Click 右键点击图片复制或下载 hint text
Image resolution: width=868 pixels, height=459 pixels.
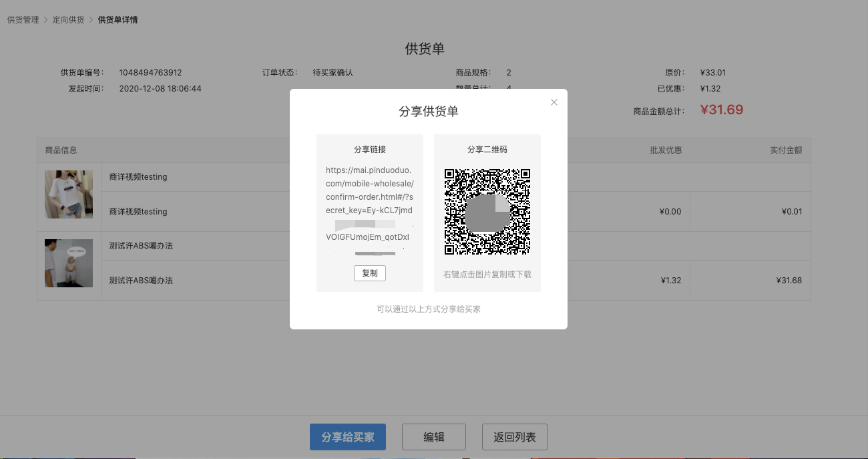487,274
